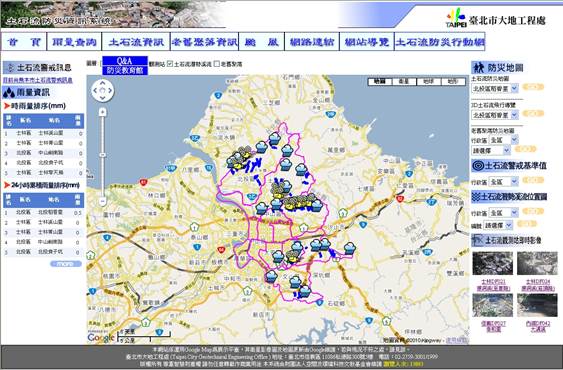Click the Q&A button

click(x=125, y=61)
